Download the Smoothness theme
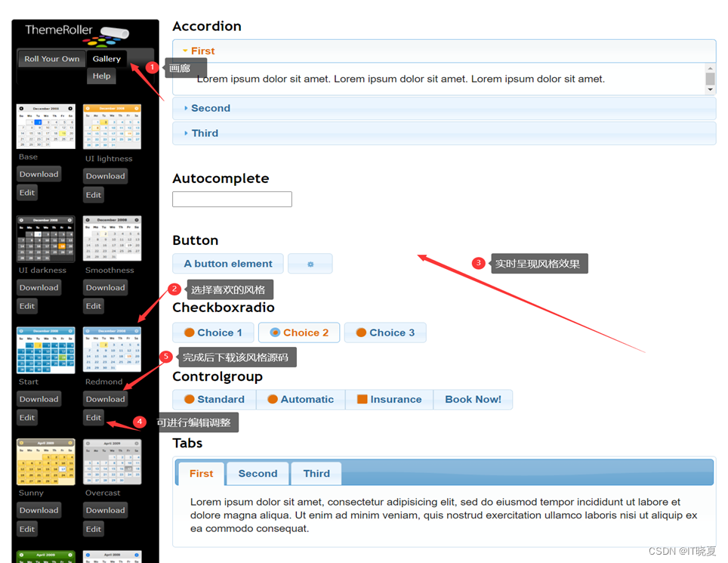728x563 pixels. [x=106, y=287]
